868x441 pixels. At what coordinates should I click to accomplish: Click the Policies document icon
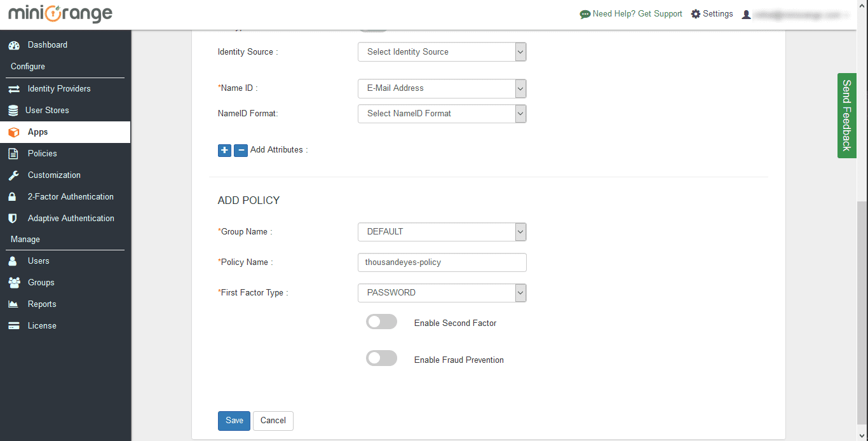(x=13, y=154)
